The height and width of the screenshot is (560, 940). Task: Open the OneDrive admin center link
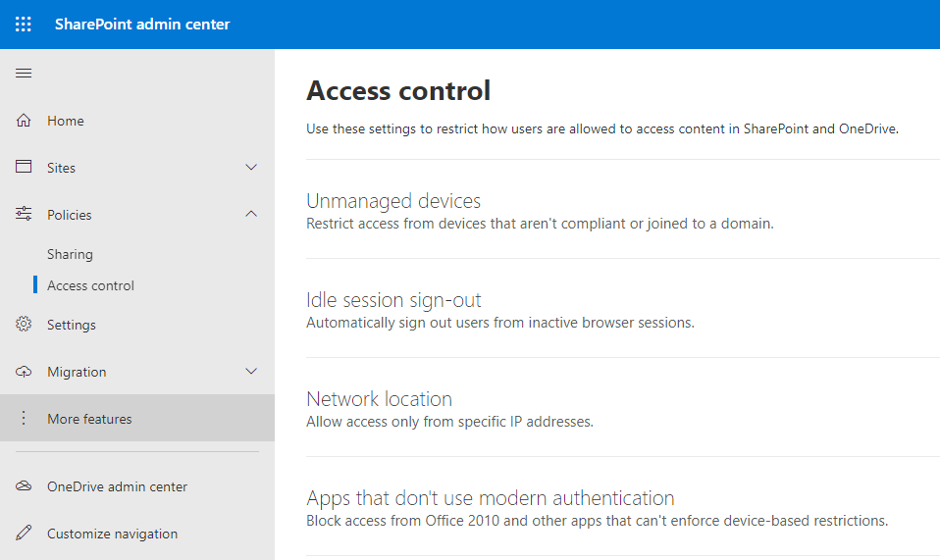(117, 486)
